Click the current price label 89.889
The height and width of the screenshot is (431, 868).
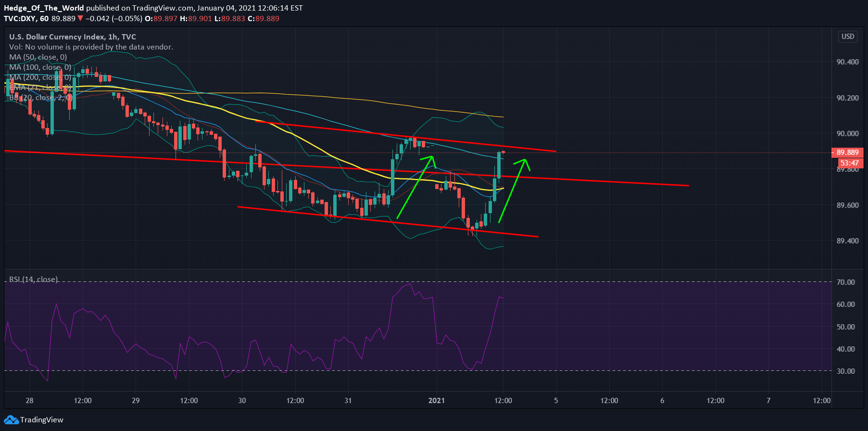pyautogui.click(x=847, y=152)
